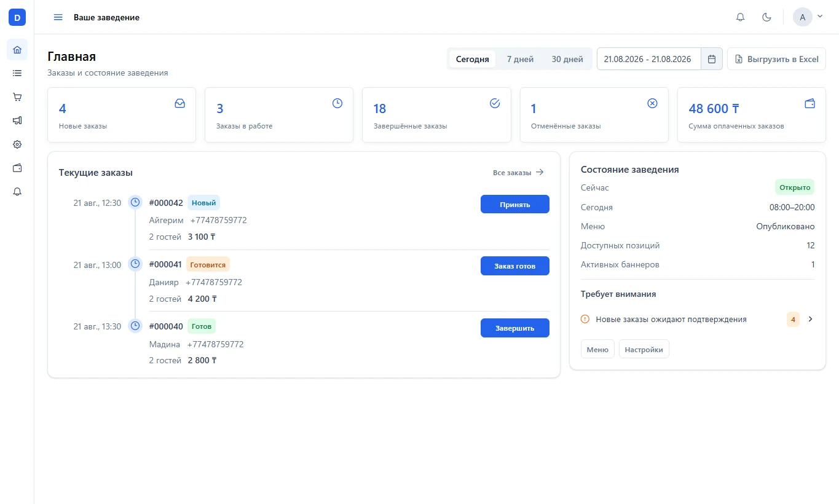Image resolution: width=839 pixels, height=504 pixels.
Task: Open the Home page in sidebar
Action: pyautogui.click(x=17, y=50)
